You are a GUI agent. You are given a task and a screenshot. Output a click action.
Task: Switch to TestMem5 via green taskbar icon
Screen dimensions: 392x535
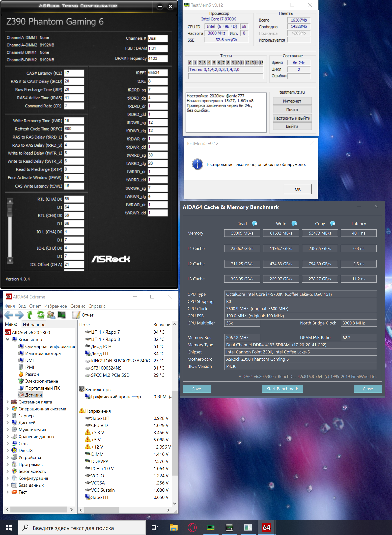[x=211, y=528]
